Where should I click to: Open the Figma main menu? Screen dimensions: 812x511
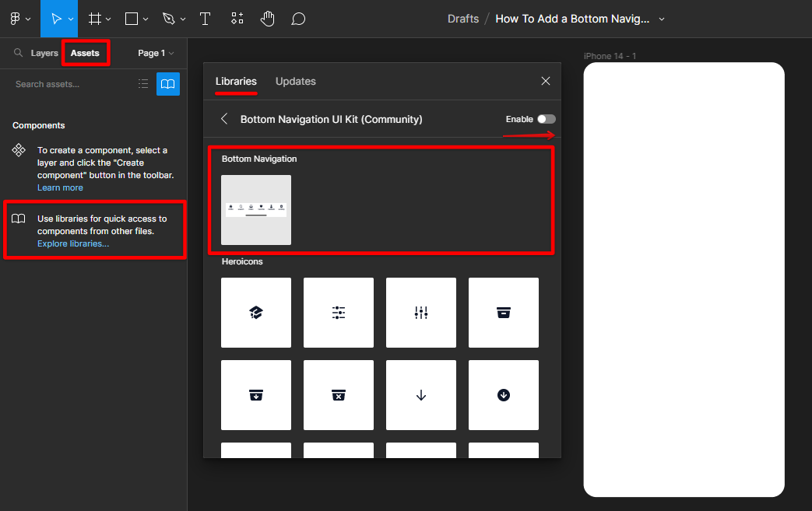click(x=19, y=19)
